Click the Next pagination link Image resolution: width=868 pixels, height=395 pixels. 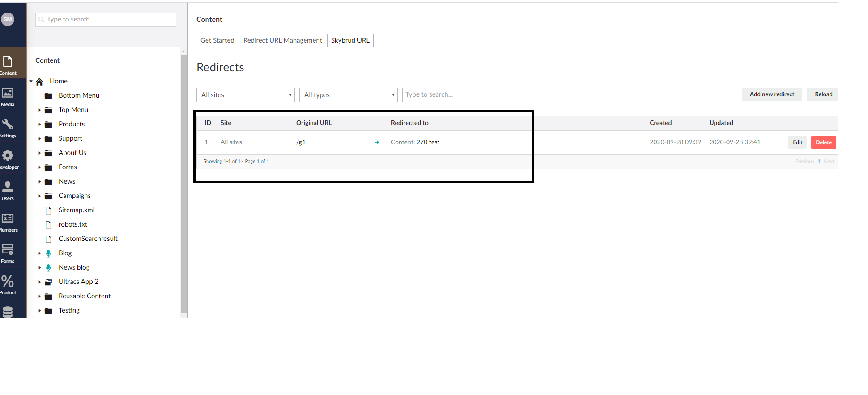click(829, 162)
